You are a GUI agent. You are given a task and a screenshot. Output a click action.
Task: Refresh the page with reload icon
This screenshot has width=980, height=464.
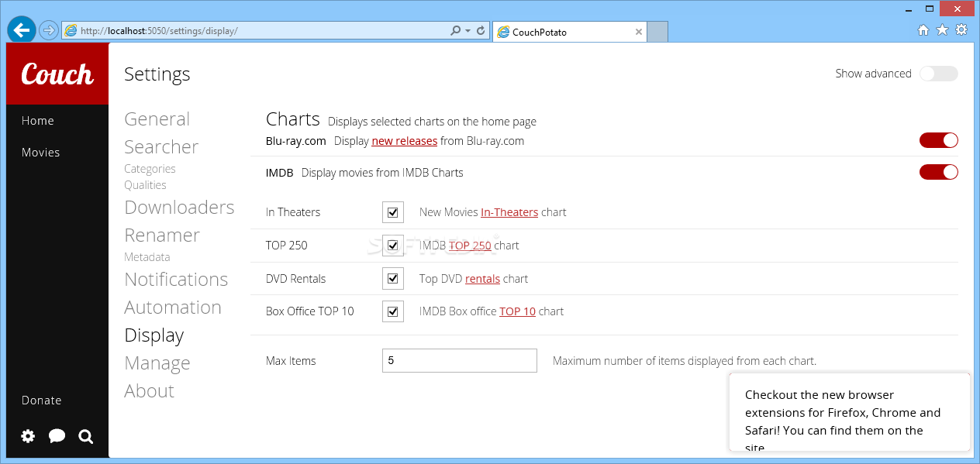coord(481,31)
